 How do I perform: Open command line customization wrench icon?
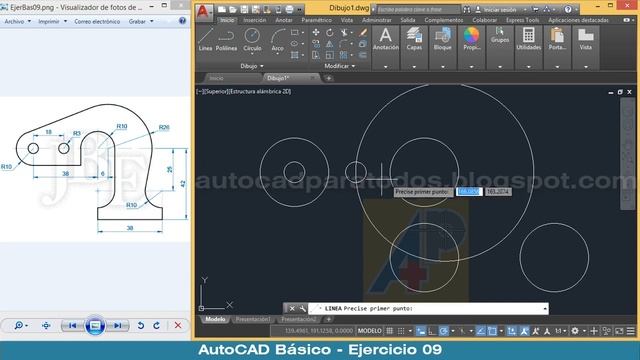(x=302, y=309)
